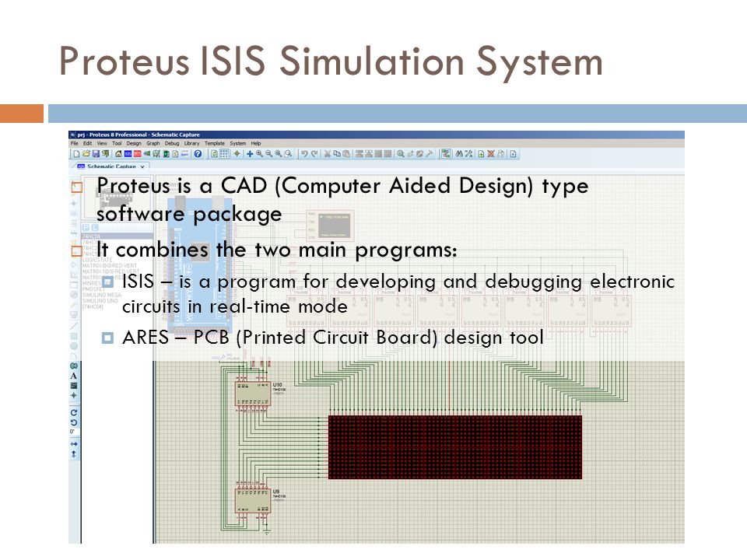Screen dimensions: 747x560
Task: Click the Paste from clipboard icon
Action: click(x=346, y=154)
